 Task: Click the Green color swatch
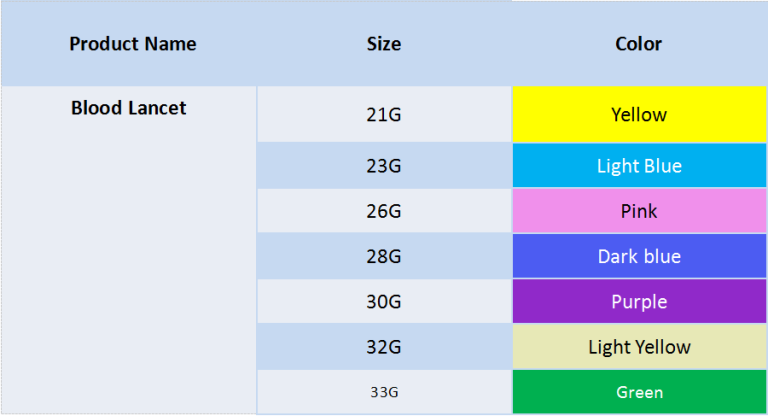coord(639,392)
